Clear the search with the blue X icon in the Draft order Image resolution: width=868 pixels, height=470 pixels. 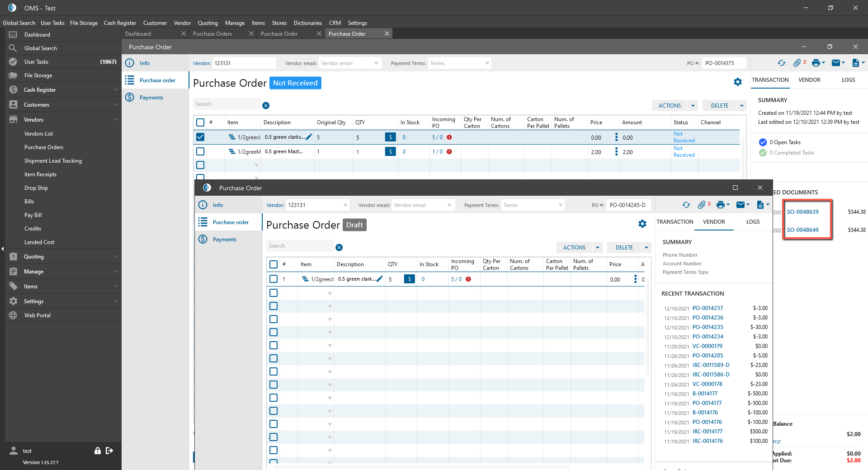[x=339, y=247]
